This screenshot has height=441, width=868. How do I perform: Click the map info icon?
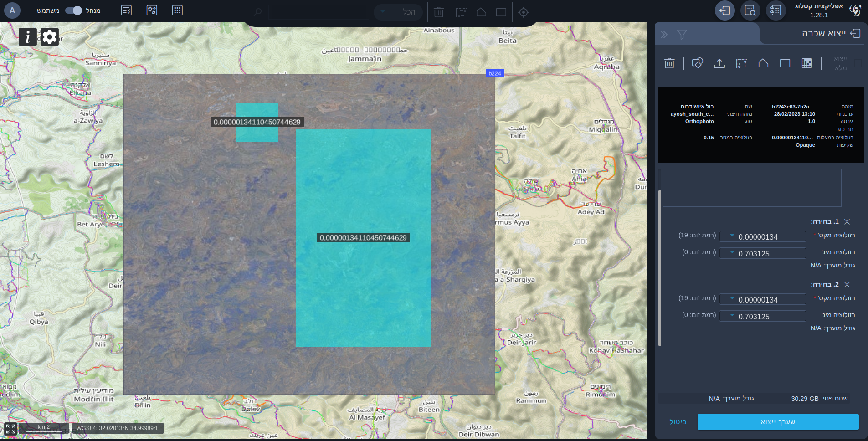click(x=27, y=37)
